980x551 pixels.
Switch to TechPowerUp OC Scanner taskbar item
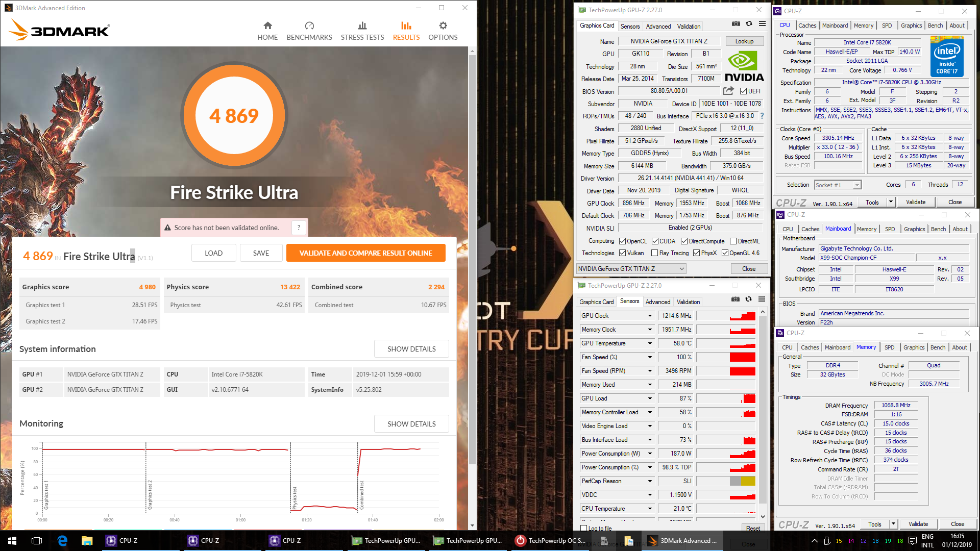[x=551, y=541]
